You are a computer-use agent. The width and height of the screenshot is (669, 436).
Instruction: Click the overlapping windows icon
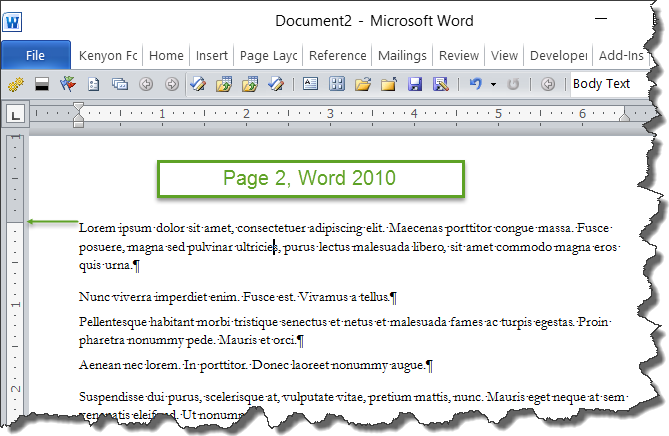[120, 84]
